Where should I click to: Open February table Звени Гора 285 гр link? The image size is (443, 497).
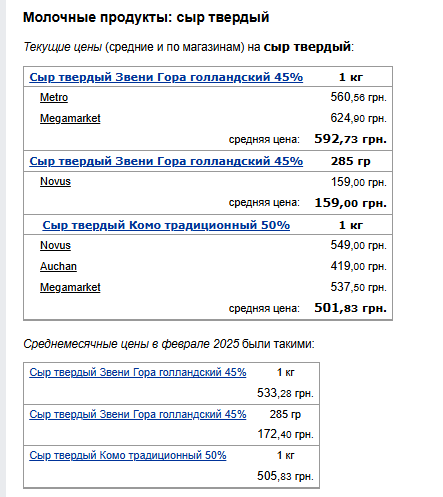pos(138,414)
